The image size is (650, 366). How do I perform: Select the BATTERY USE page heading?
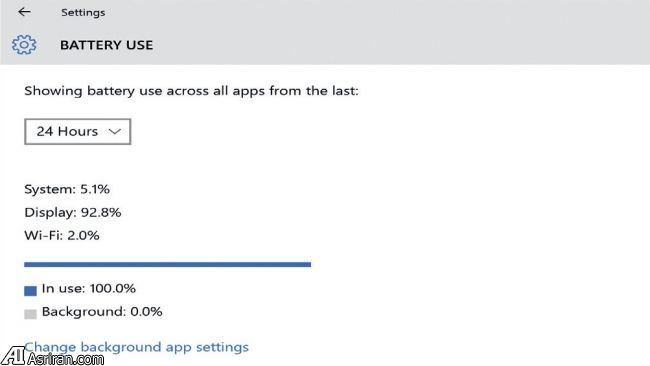[107, 45]
